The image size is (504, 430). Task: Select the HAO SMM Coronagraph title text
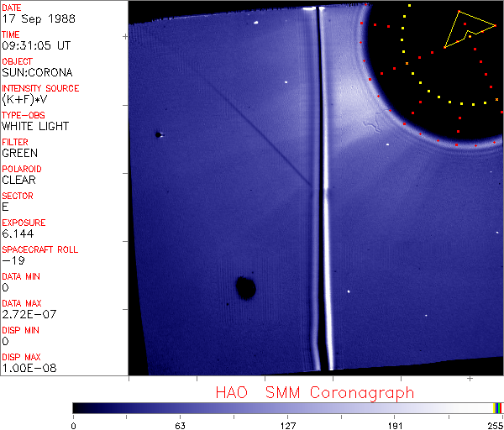[x=315, y=393]
